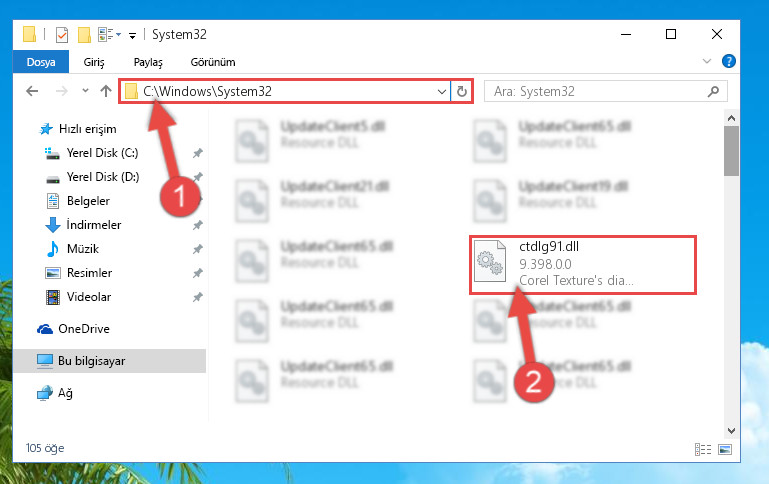769x484 pixels.
Task: Unpin Videolar using its pin icon
Action: tap(198, 297)
